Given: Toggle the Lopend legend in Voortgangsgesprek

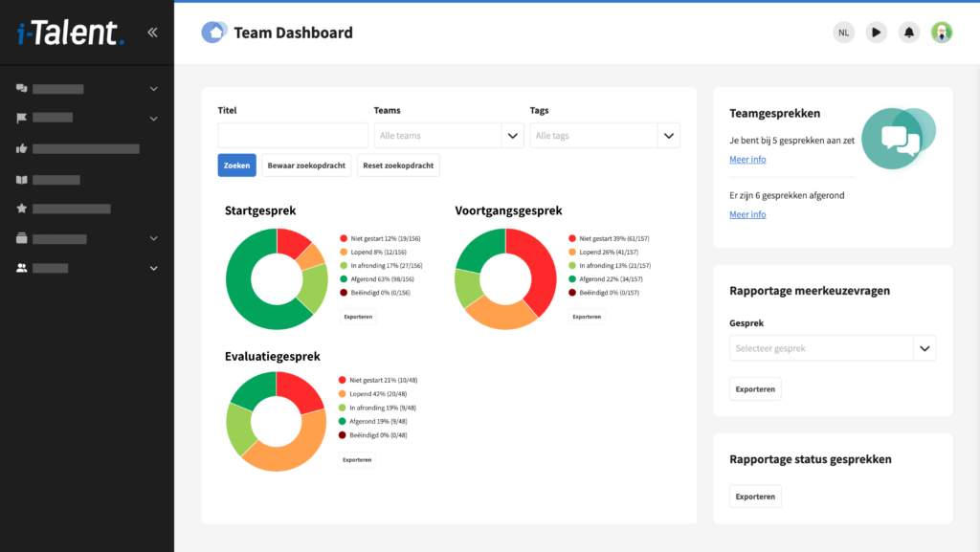Looking at the screenshot, I should [604, 253].
